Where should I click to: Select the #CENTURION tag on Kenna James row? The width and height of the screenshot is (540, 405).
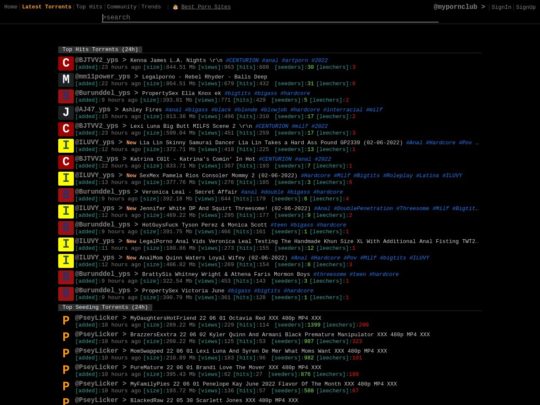click(x=242, y=60)
